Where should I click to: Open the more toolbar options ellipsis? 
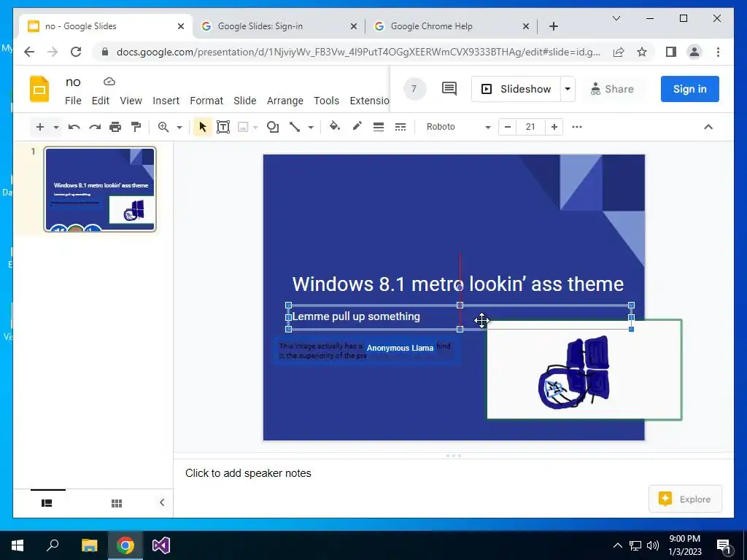coord(577,127)
